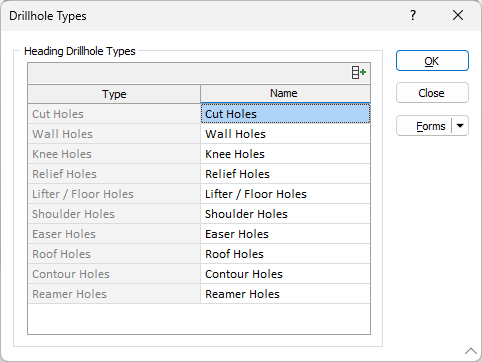Image resolution: width=482 pixels, height=362 pixels.
Task: Click the Close button
Action: pyautogui.click(x=432, y=93)
